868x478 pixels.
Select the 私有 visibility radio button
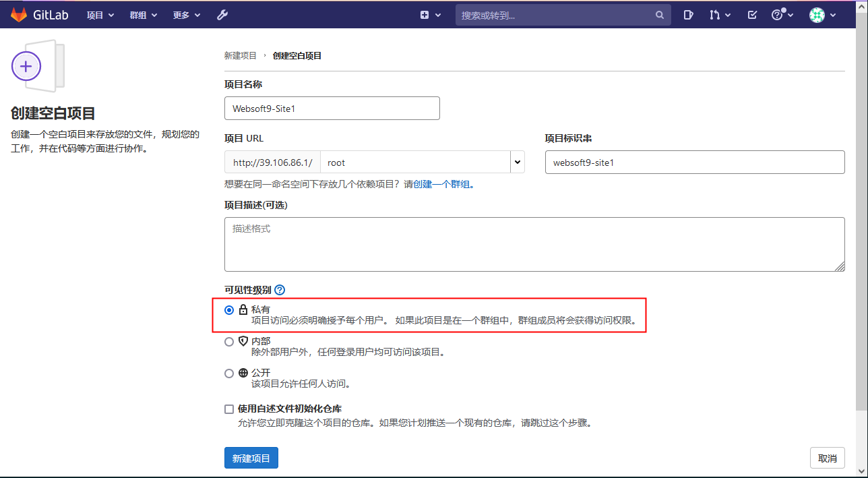[229, 310]
